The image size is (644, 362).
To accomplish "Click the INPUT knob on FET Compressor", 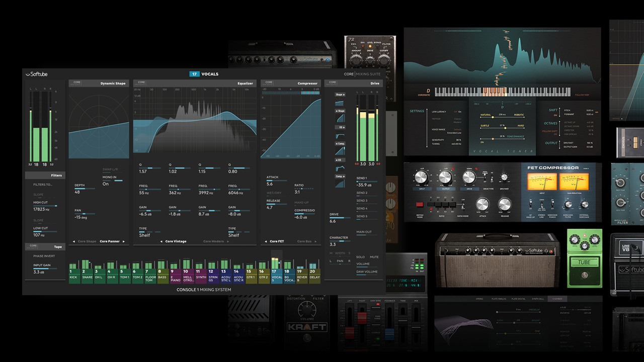I will 421,177.
